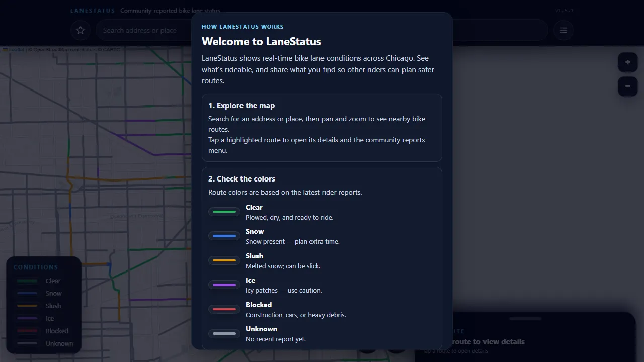The height and width of the screenshot is (362, 644).
Task: Open the hamburger menu
Action: [563, 30]
